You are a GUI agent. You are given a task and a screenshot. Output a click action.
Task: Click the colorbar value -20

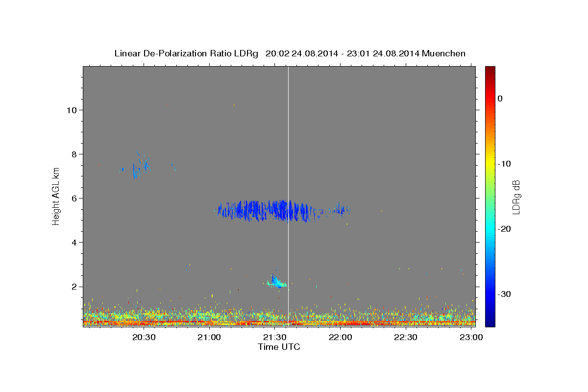click(505, 229)
